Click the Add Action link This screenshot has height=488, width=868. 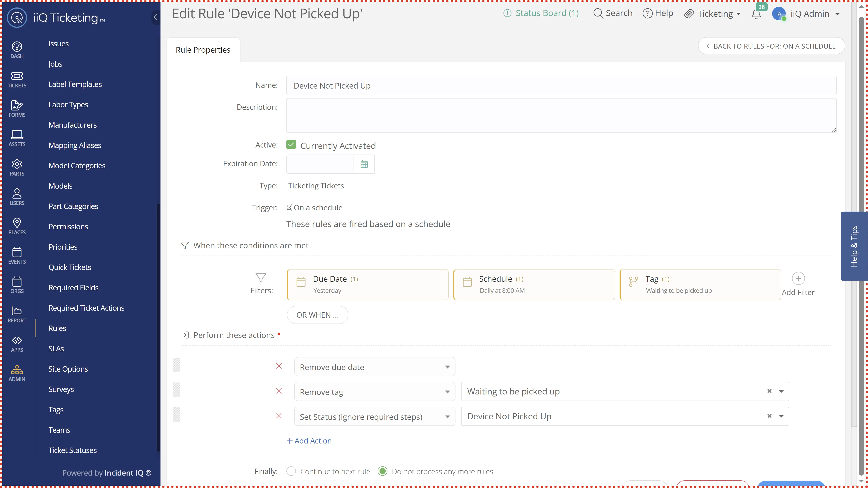[309, 441]
